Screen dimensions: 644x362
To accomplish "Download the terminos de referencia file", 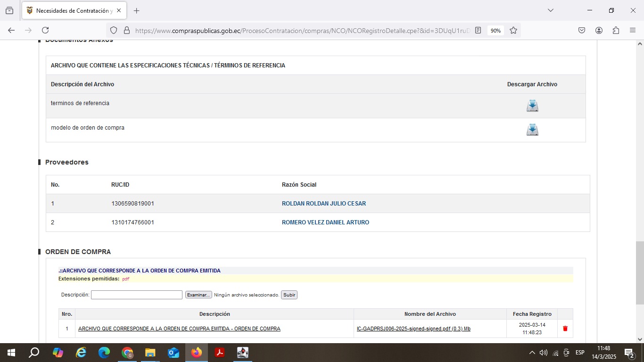I will [x=532, y=106].
